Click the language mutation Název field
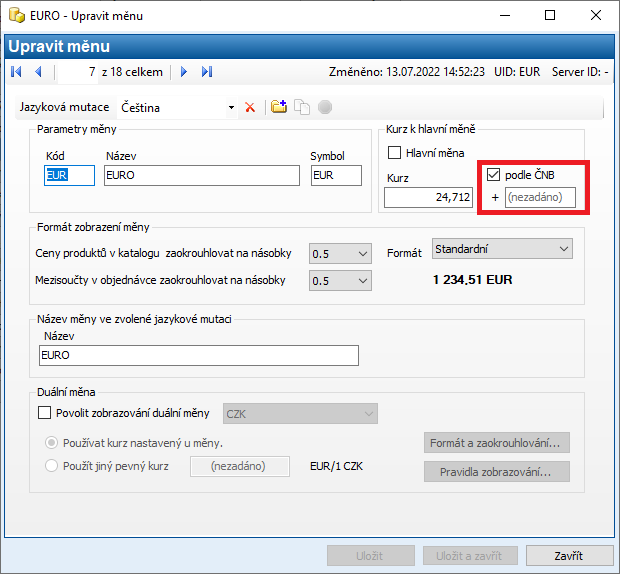Image resolution: width=620 pixels, height=574 pixels. [197, 356]
